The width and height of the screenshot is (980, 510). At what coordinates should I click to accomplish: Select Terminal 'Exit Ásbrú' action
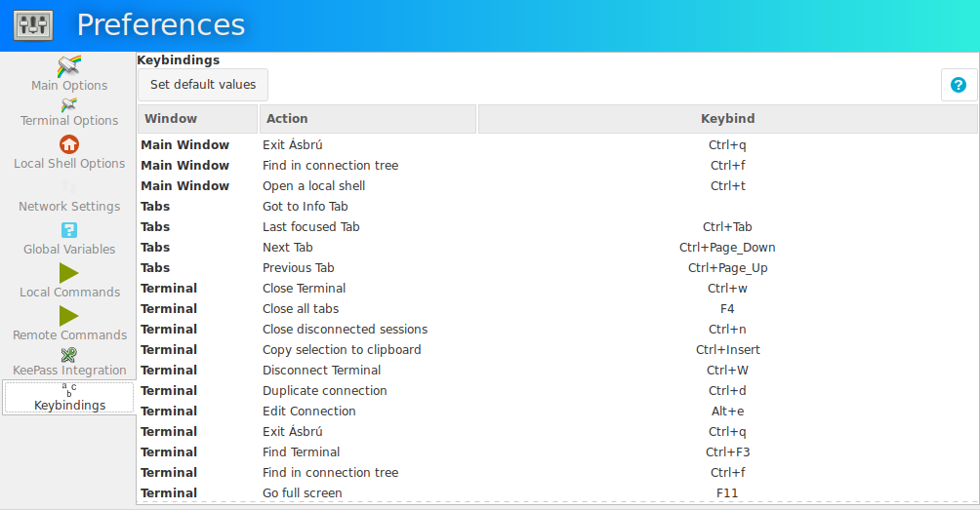tap(293, 431)
